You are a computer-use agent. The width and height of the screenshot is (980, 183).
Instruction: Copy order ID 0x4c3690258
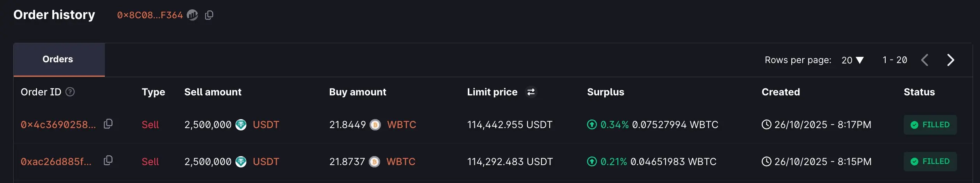[x=108, y=124]
